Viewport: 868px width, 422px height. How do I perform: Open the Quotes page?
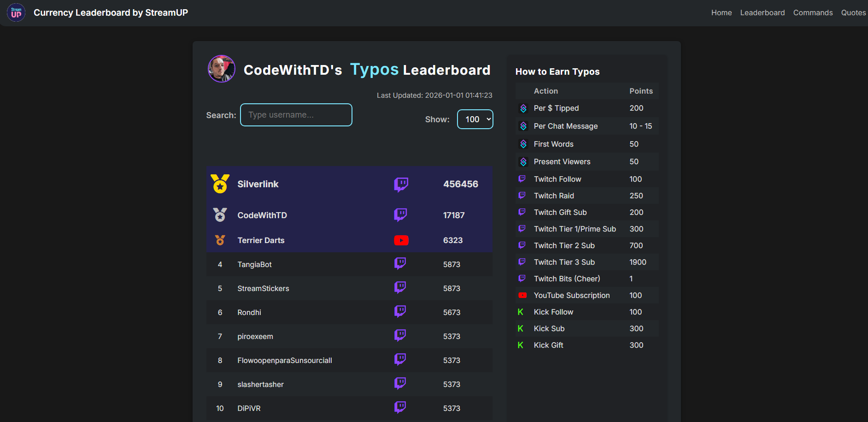(x=853, y=13)
